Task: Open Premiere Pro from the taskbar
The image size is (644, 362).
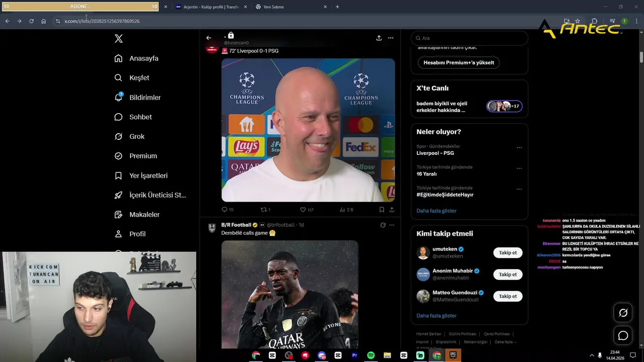Action: [x=354, y=355]
